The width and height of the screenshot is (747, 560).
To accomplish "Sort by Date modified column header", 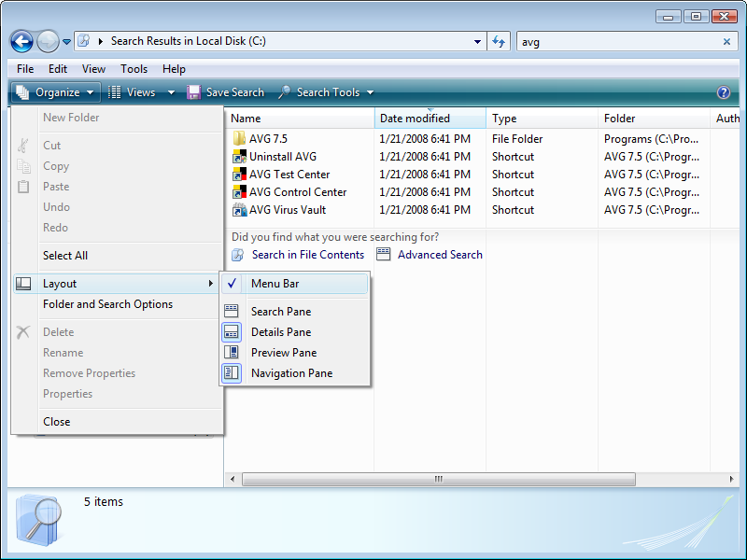I will click(430, 119).
